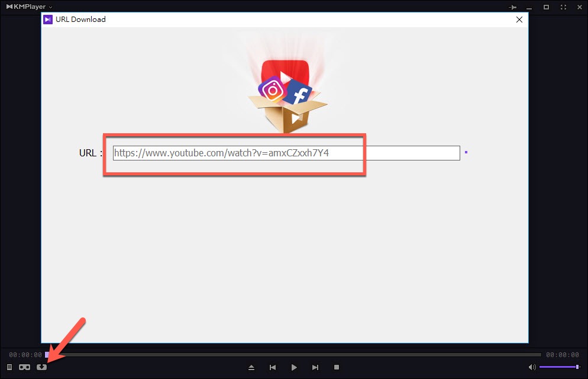Stop playback with the stop button
Screen dimensions: 588x379
[337, 367]
